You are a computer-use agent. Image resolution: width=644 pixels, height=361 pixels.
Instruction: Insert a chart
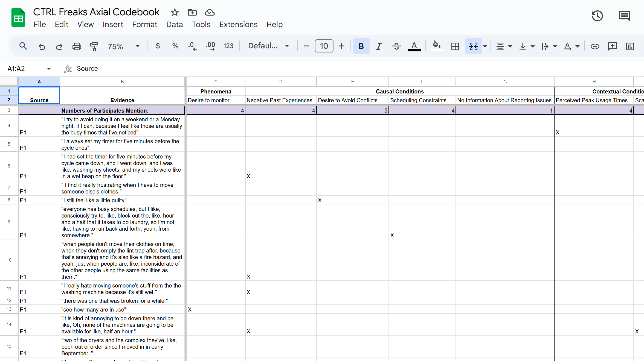coord(630,46)
